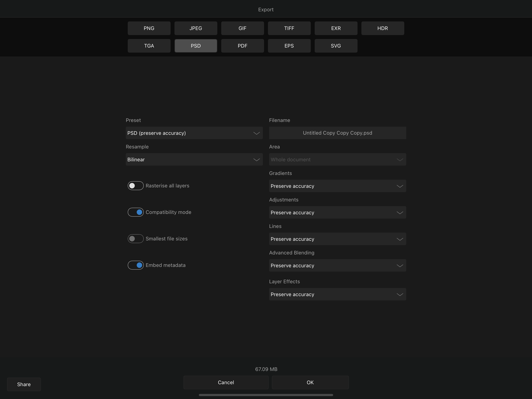Enable Rasterise all layers toggle
The width and height of the screenshot is (532, 399).
pos(136,185)
